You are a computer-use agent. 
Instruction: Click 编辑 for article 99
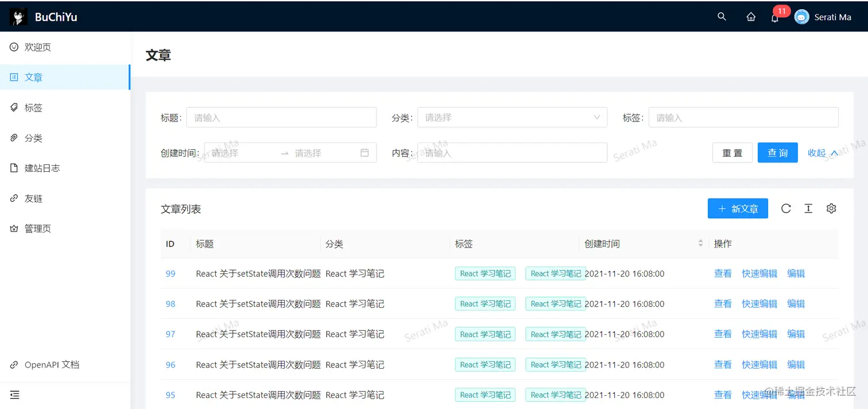[796, 273]
